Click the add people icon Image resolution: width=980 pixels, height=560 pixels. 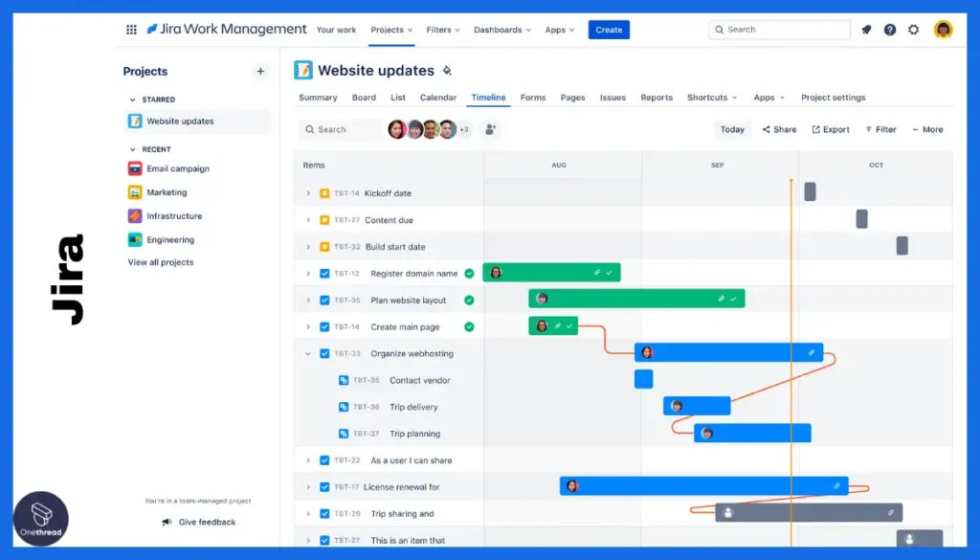click(491, 129)
